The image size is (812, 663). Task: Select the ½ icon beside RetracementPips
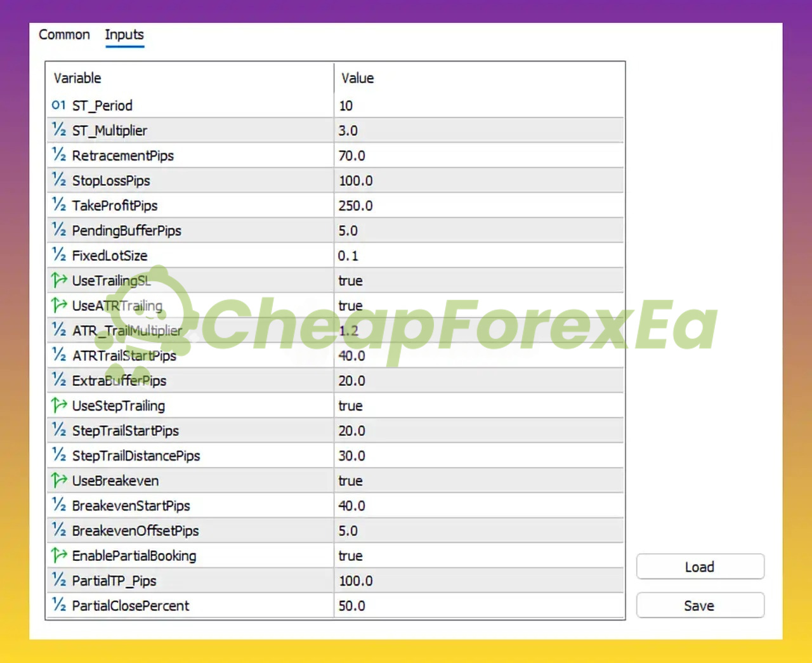pos(58,155)
